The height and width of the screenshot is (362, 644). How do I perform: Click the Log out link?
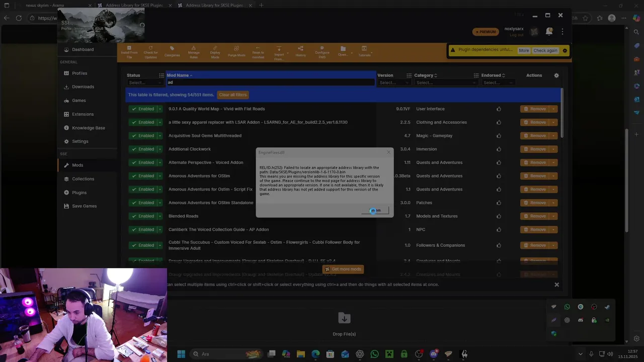tap(516, 35)
